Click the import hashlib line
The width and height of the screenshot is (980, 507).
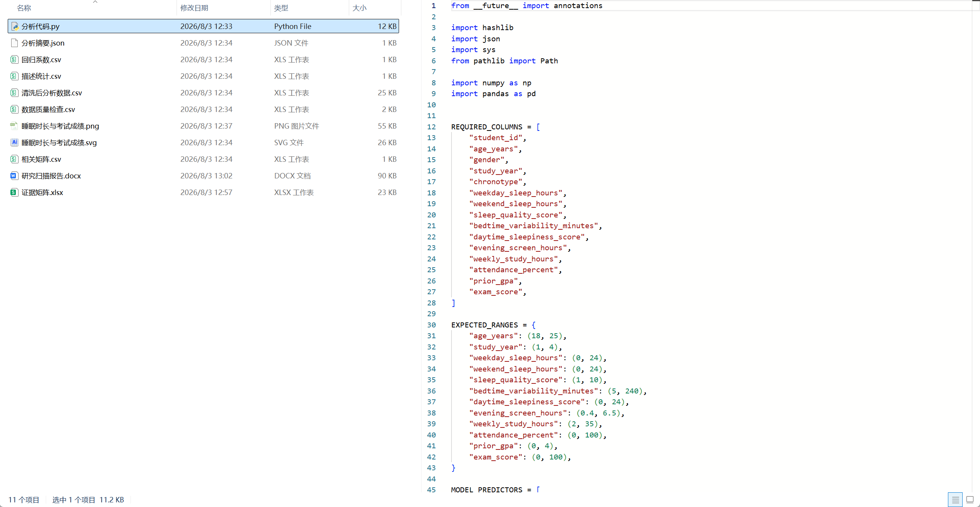coord(482,27)
